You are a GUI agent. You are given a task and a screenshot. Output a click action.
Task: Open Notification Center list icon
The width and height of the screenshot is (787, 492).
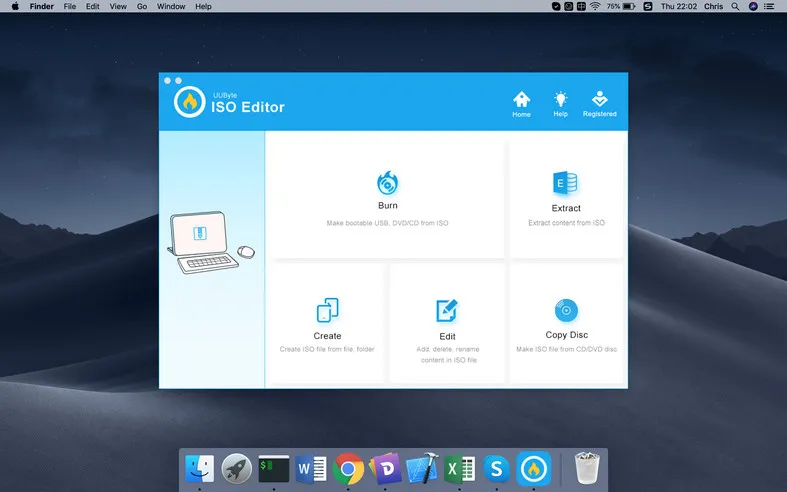coord(769,7)
